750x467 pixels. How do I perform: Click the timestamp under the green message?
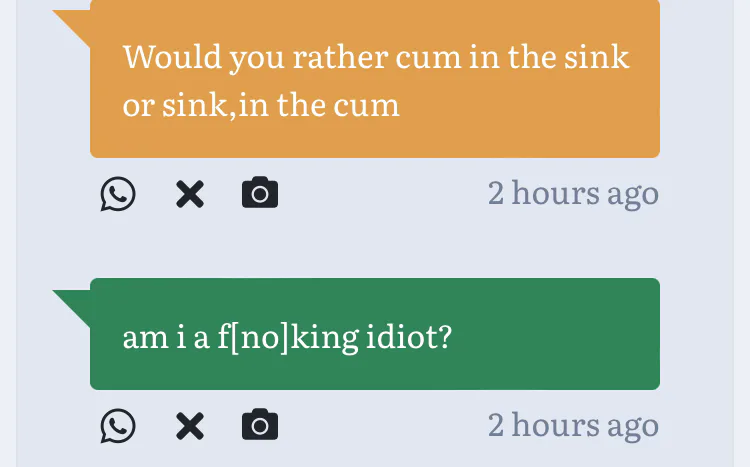(x=573, y=426)
